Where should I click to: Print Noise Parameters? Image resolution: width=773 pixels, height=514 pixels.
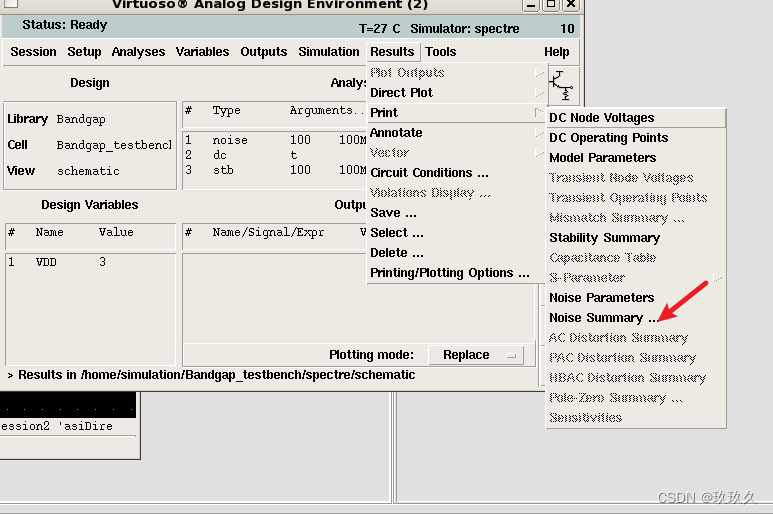pyautogui.click(x=636, y=298)
